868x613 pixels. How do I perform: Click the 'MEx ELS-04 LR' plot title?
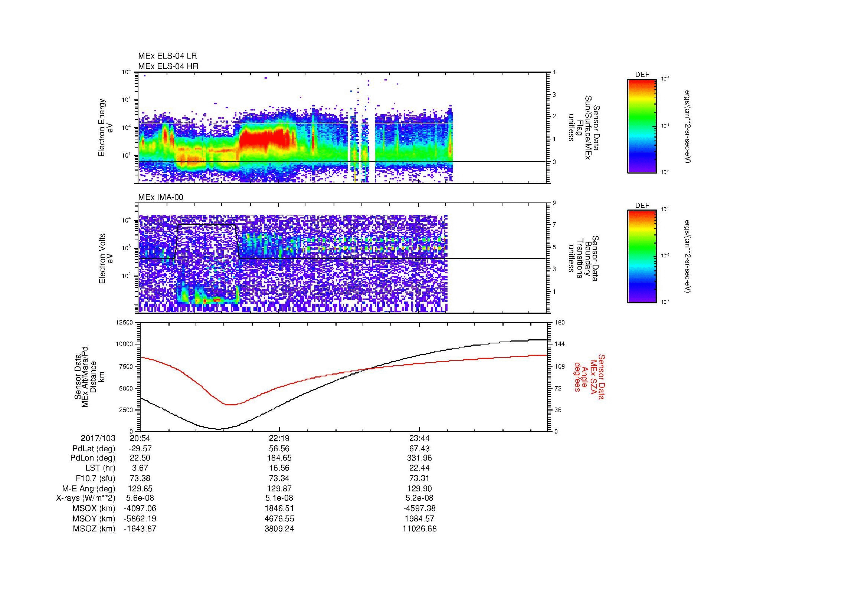click(167, 56)
